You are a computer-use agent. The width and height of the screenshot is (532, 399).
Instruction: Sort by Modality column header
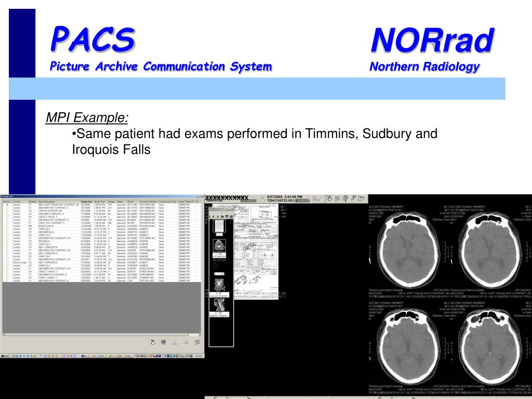33,202
